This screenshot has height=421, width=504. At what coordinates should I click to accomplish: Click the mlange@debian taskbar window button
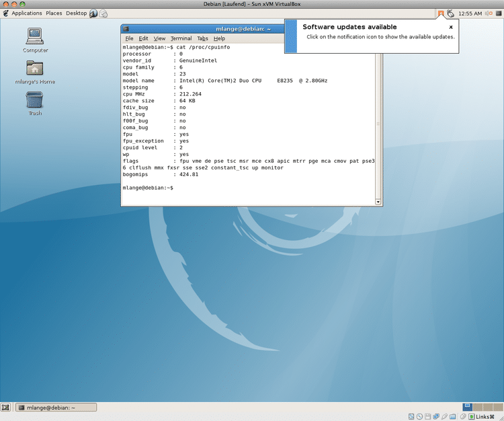coord(56,408)
